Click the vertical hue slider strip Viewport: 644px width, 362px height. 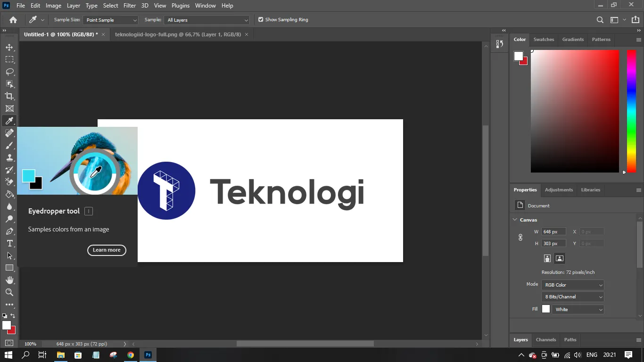631,111
